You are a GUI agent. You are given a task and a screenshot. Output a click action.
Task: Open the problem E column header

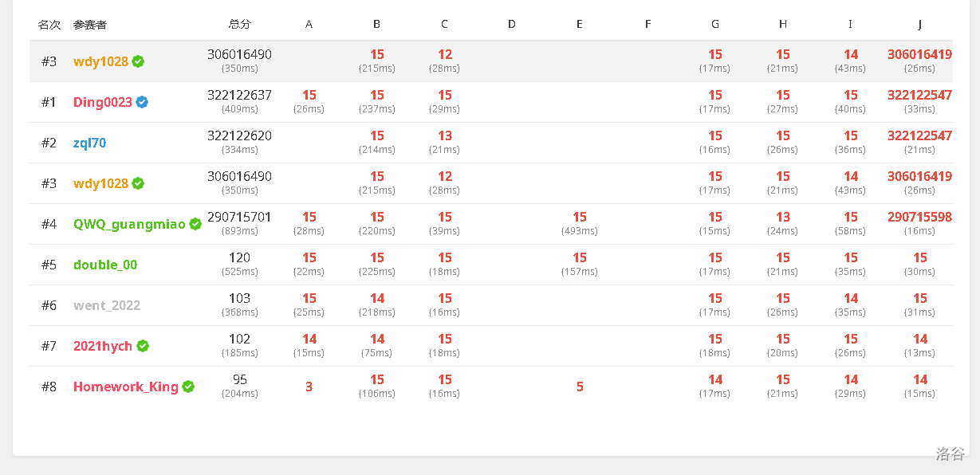pyautogui.click(x=579, y=25)
